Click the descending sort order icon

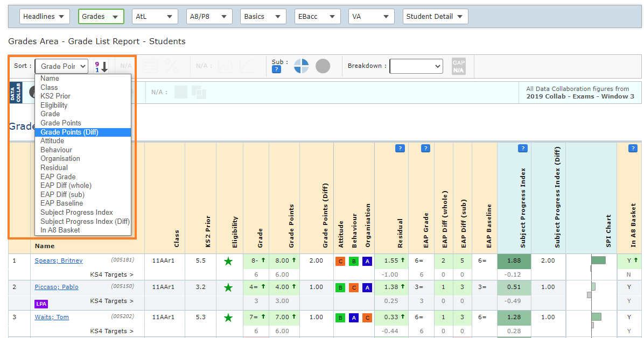pyautogui.click(x=101, y=66)
